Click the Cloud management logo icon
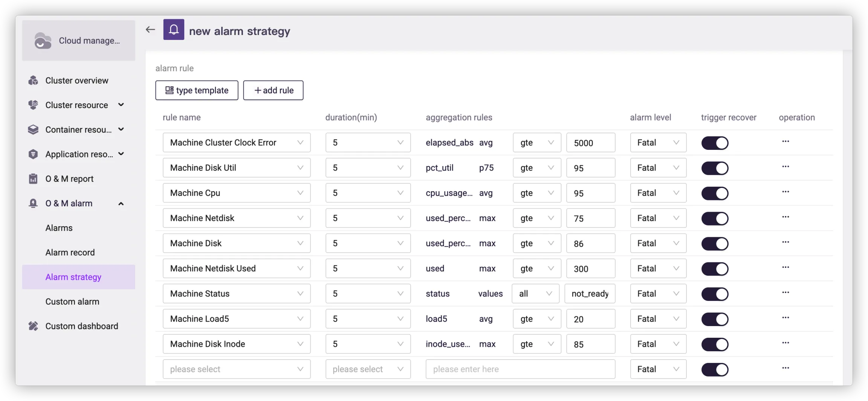The image size is (868, 401). [x=43, y=41]
